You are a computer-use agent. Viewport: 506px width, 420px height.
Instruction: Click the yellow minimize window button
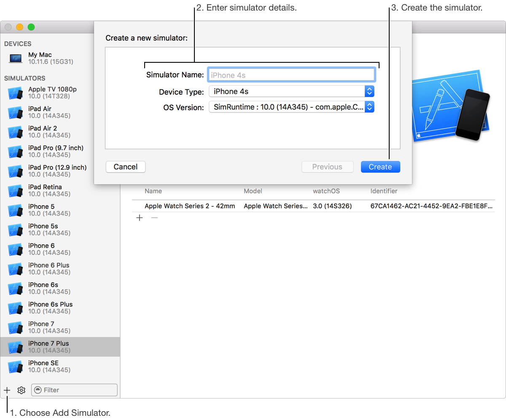pos(19,27)
